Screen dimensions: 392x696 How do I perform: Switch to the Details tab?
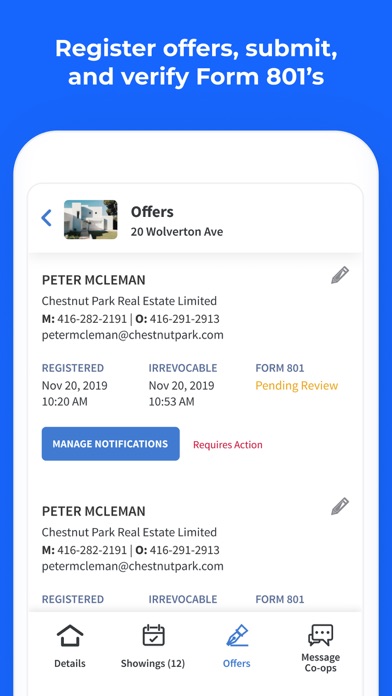click(70, 646)
